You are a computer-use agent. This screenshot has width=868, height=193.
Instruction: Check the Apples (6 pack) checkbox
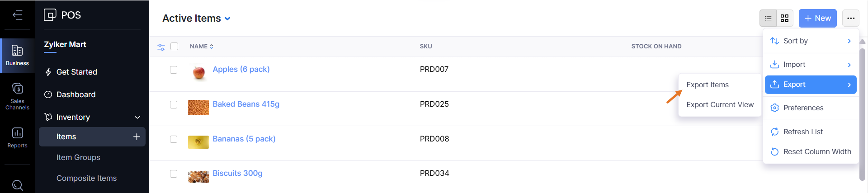pyautogui.click(x=174, y=70)
